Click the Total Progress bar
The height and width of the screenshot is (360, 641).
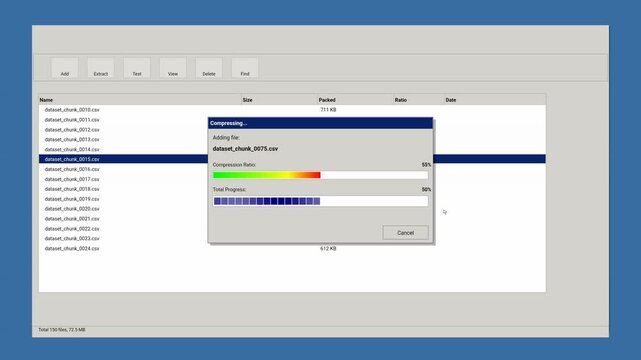pyautogui.click(x=320, y=201)
